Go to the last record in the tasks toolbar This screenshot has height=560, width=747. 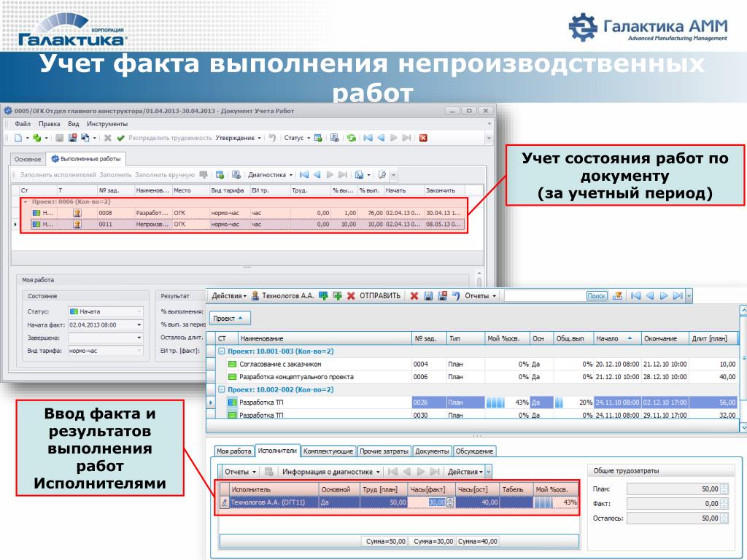[x=678, y=296]
